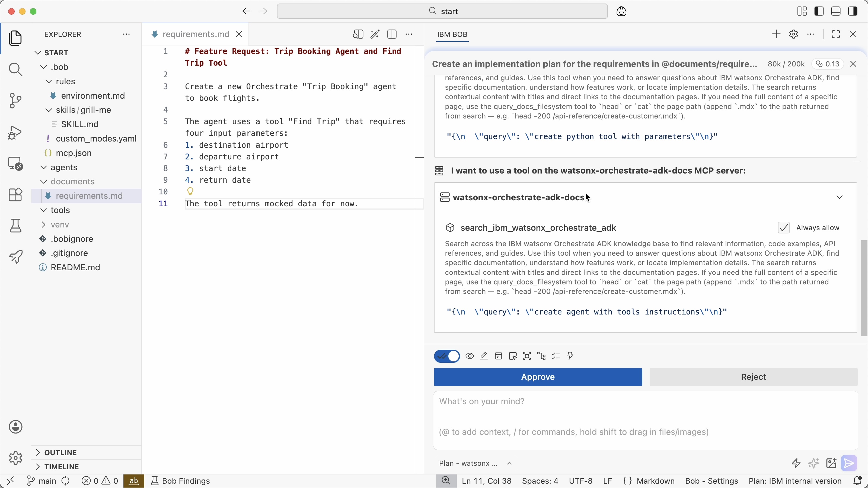
Task: Toggle the auto-approve switch
Action: click(x=447, y=356)
